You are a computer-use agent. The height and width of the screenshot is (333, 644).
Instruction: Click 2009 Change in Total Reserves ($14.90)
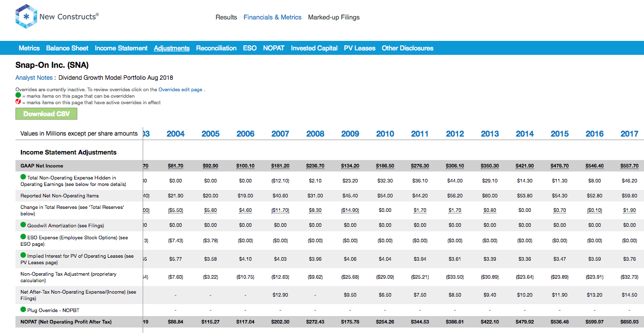coord(350,210)
